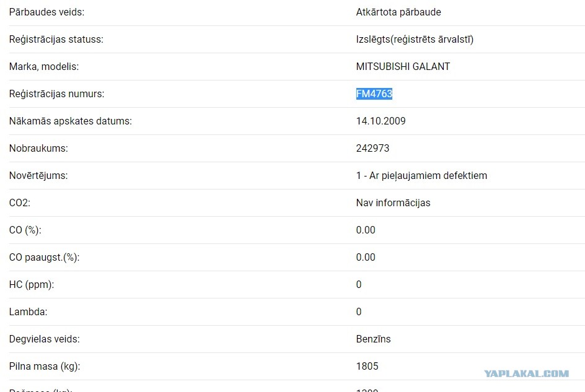Select the '0.00' value beside CO (%)
Image resolution: width=585 pixels, height=392 pixels.
pos(366,230)
